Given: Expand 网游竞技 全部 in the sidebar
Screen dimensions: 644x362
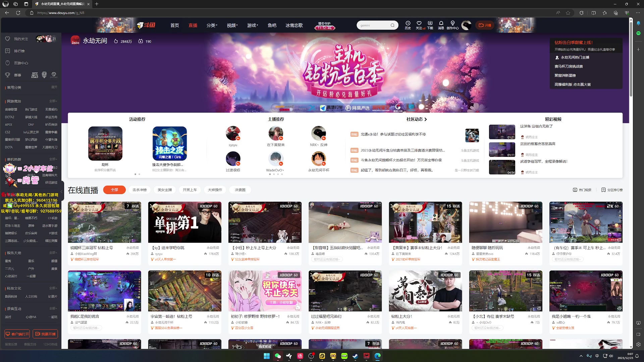Looking at the screenshot, I should pos(53,101).
